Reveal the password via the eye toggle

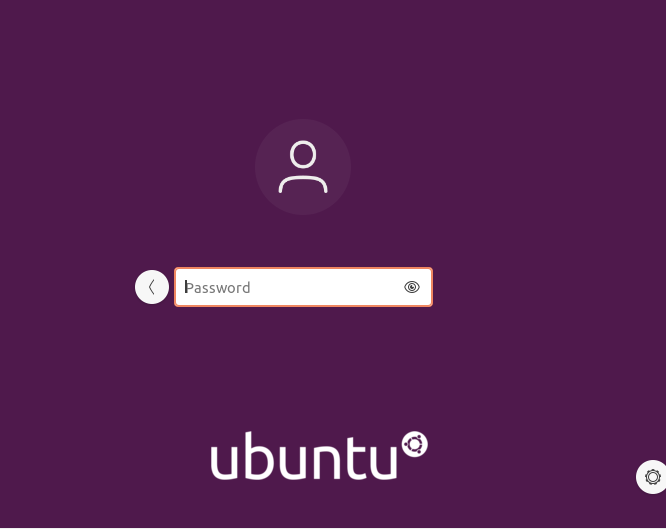point(412,287)
